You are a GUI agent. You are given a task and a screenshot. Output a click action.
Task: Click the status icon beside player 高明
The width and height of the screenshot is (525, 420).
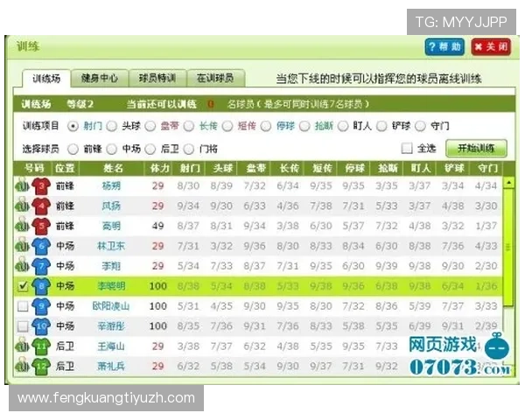pyautogui.click(x=23, y=225)
